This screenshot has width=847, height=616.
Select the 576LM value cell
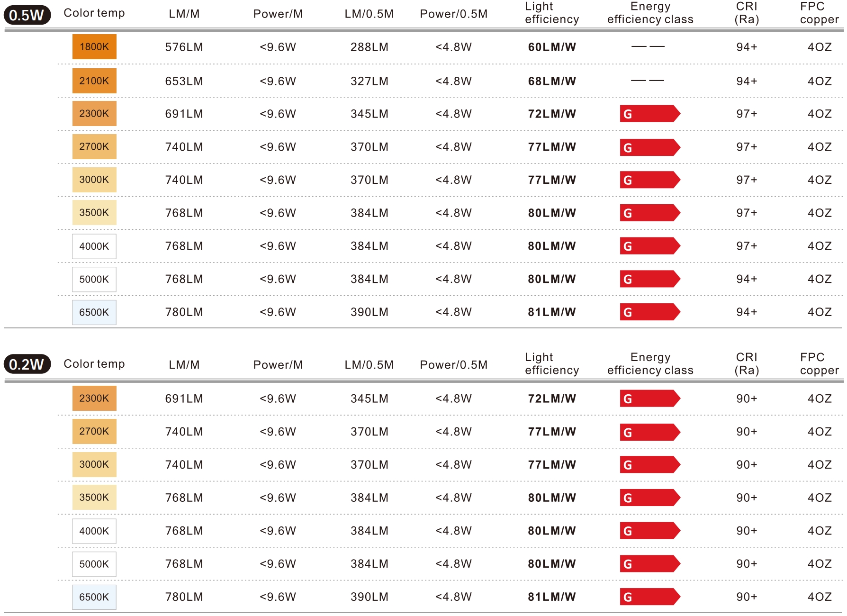point(184,47)
